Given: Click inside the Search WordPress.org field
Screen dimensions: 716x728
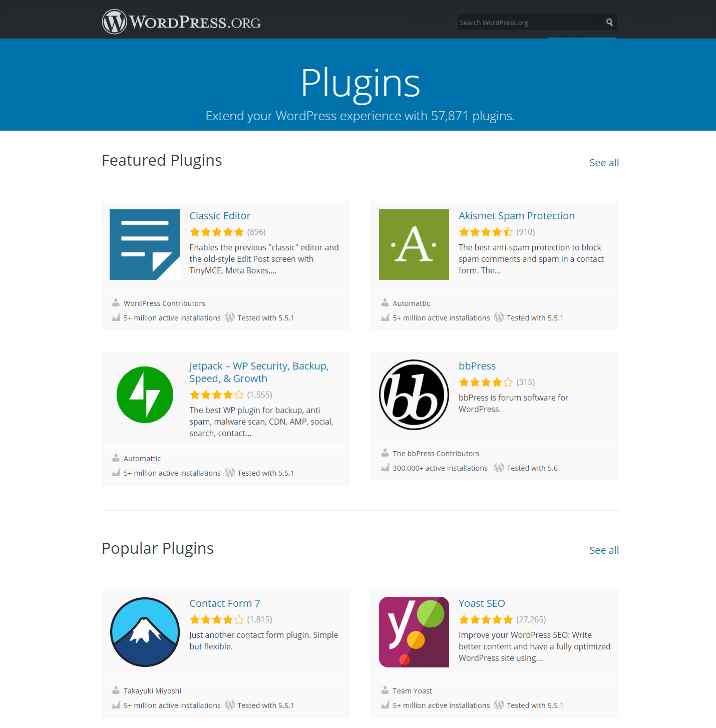Looking at the screenshot, I should (526, 22).
